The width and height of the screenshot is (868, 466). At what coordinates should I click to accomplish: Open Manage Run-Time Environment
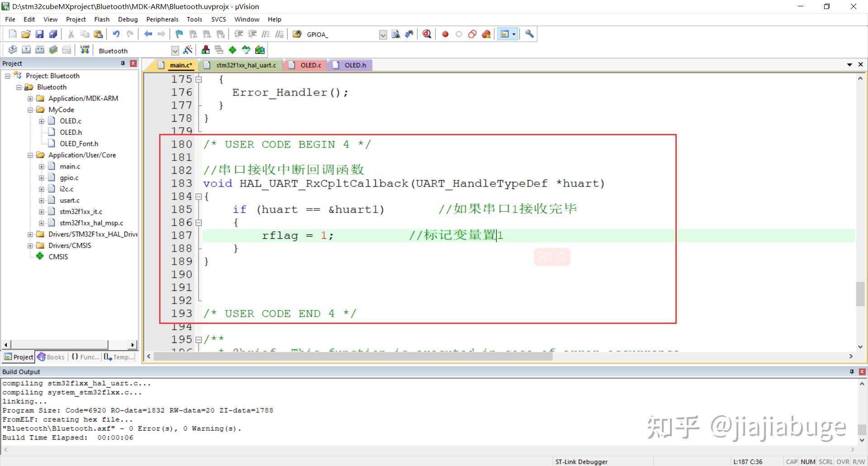[x=232, y=50]
